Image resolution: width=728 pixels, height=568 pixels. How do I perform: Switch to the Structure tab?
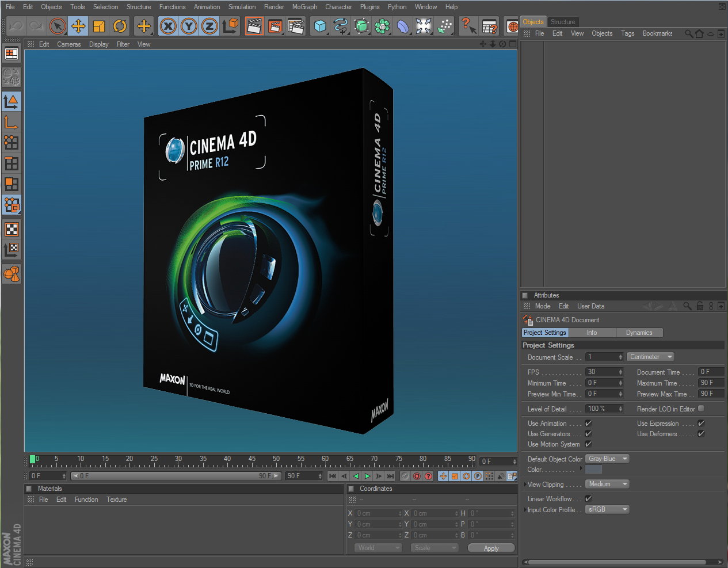coord(563,22)
